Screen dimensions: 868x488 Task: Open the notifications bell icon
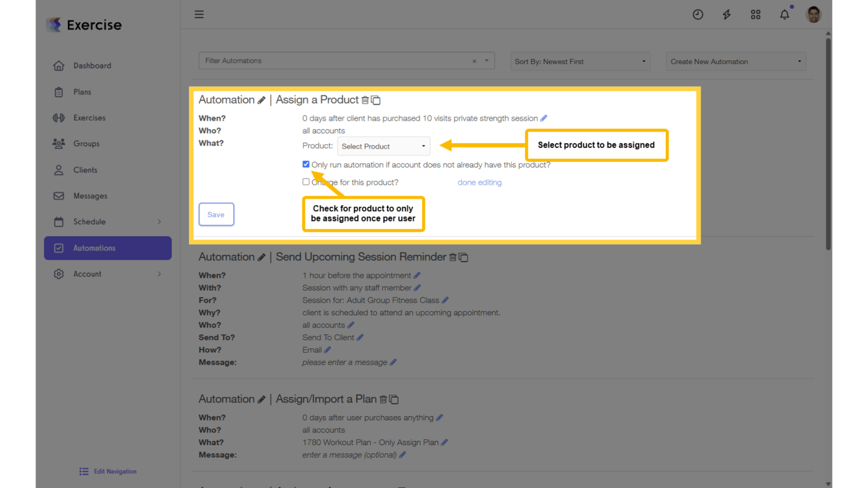point(784,14)
